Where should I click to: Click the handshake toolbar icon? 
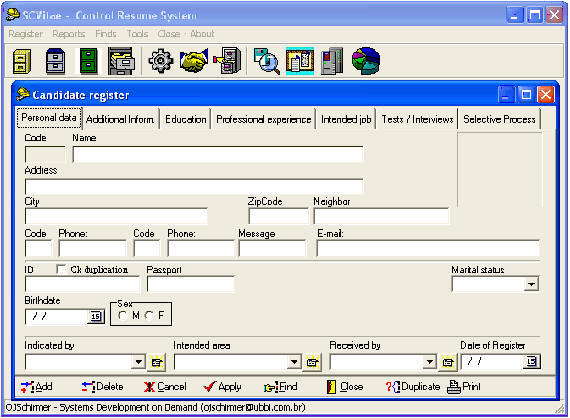point(194,61)
